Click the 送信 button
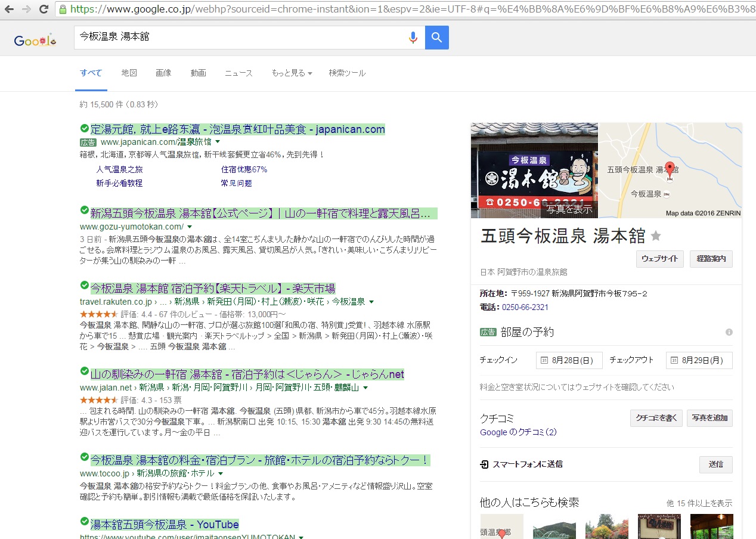Screen dimensions: 756x539 716,464
